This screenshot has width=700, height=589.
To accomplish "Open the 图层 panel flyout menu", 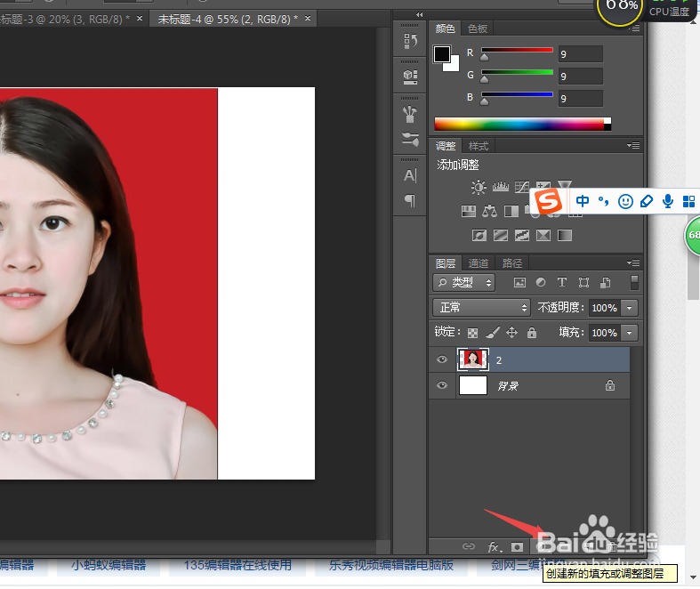I will click(633, 262).
